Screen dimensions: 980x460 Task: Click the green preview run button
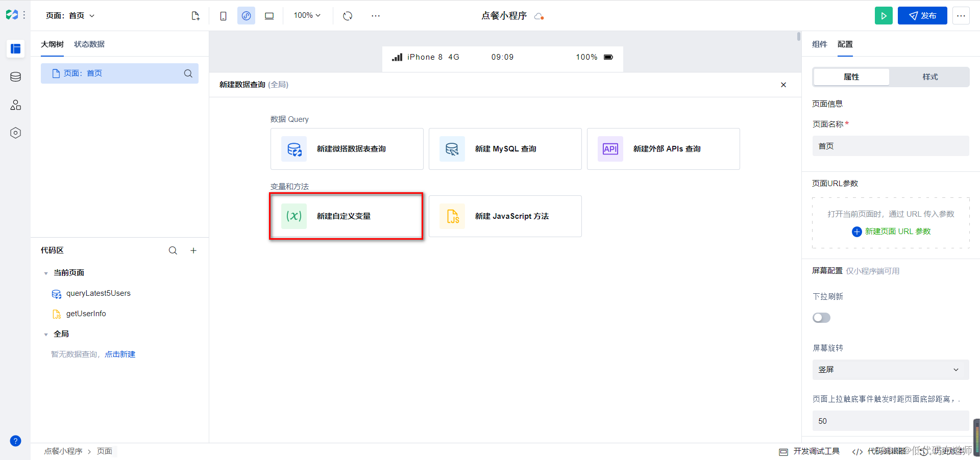pos(884,16)
